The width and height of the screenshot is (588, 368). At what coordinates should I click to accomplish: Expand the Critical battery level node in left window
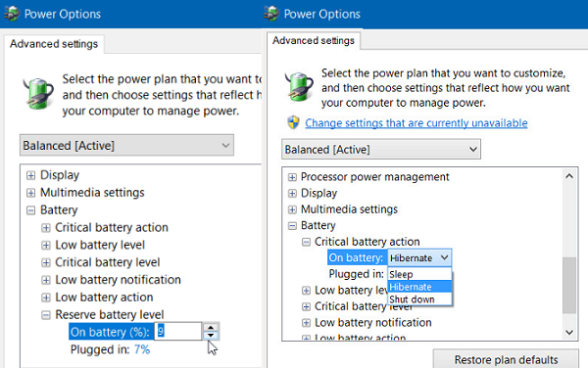pyautogui.click(x=46, y=263)
